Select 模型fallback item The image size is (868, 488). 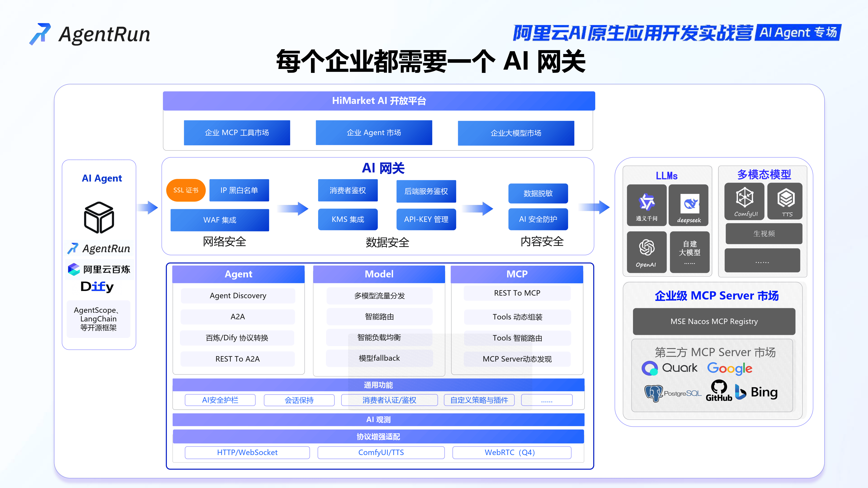point(379,358)
